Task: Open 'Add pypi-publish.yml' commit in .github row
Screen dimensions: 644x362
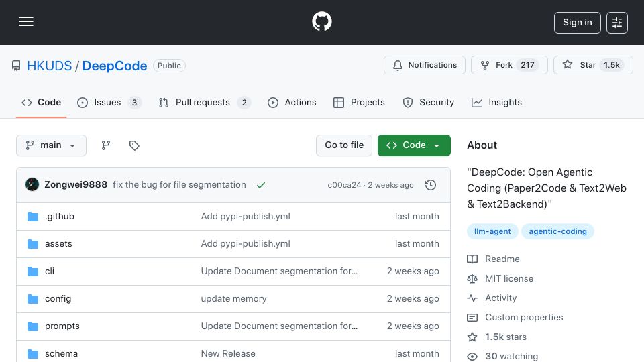Action: [246, 217]
